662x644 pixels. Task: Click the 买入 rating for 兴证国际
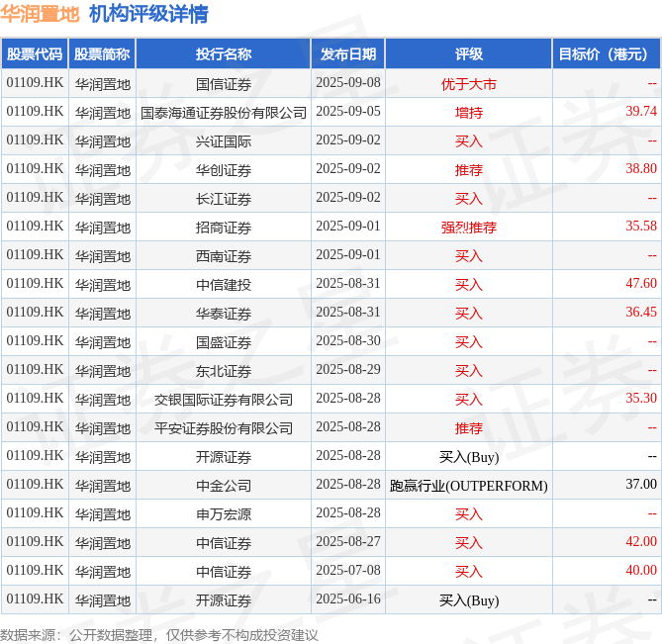(469, 141)
